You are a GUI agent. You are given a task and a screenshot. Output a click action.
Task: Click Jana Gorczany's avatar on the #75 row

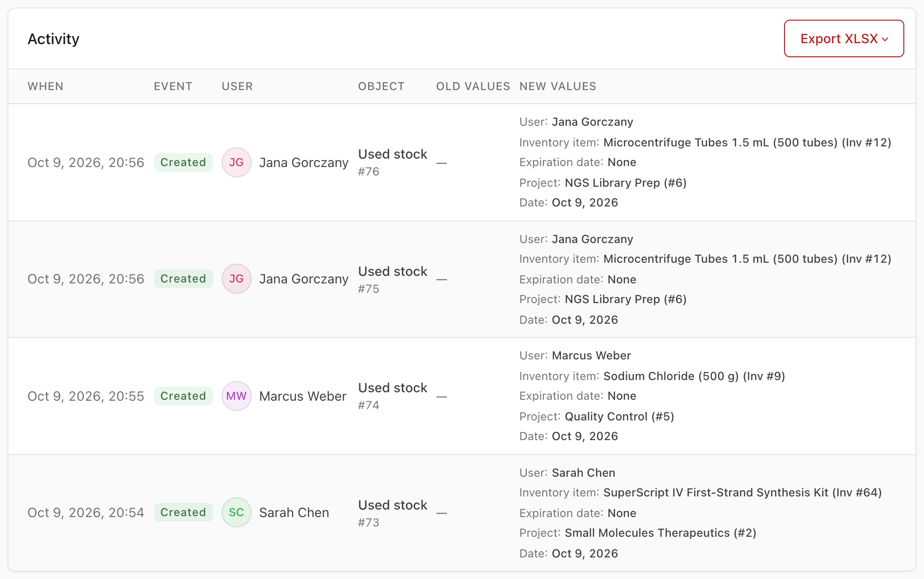tap(236, 279)
